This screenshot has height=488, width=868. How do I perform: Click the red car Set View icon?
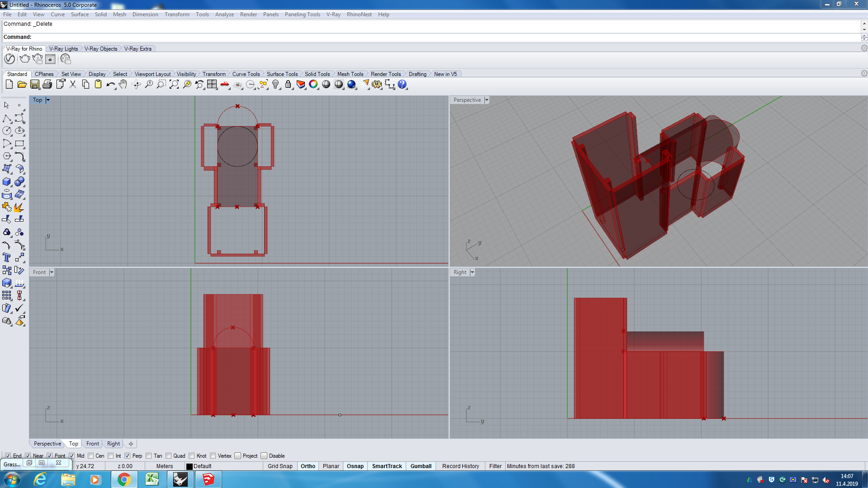click(224, 85)
